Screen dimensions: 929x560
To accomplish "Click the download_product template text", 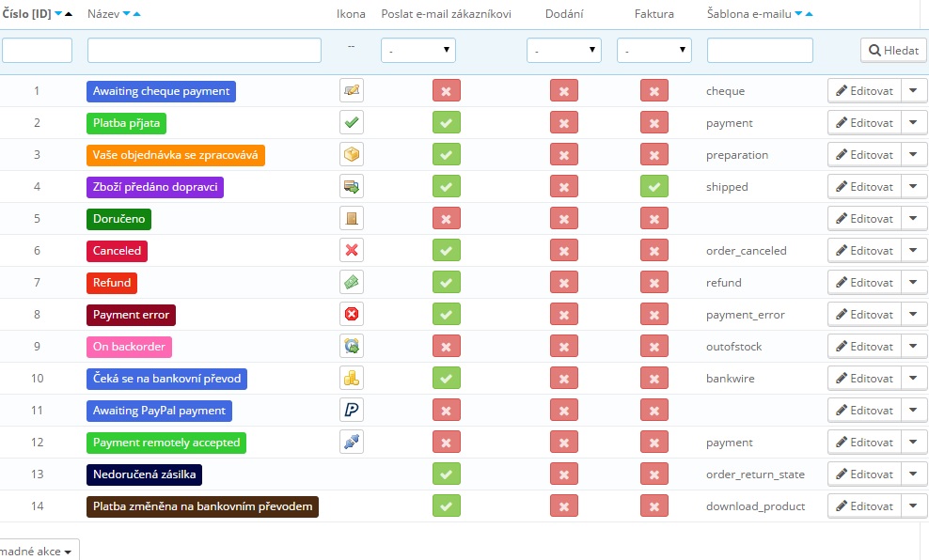I will (755, 506).
